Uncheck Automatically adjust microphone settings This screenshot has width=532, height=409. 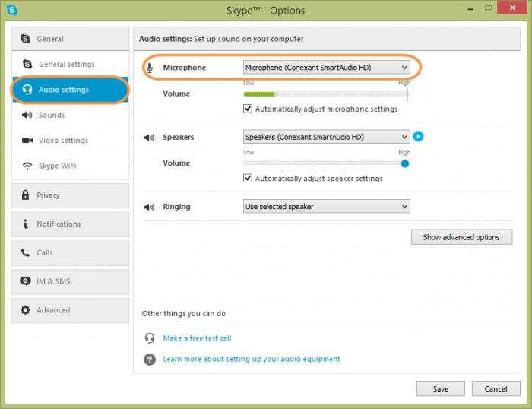pos(248,109)
